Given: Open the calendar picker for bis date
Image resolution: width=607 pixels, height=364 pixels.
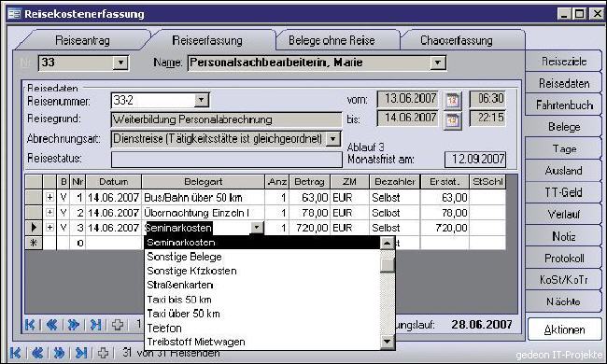Looking at the screenshot, I should [453, 121].
